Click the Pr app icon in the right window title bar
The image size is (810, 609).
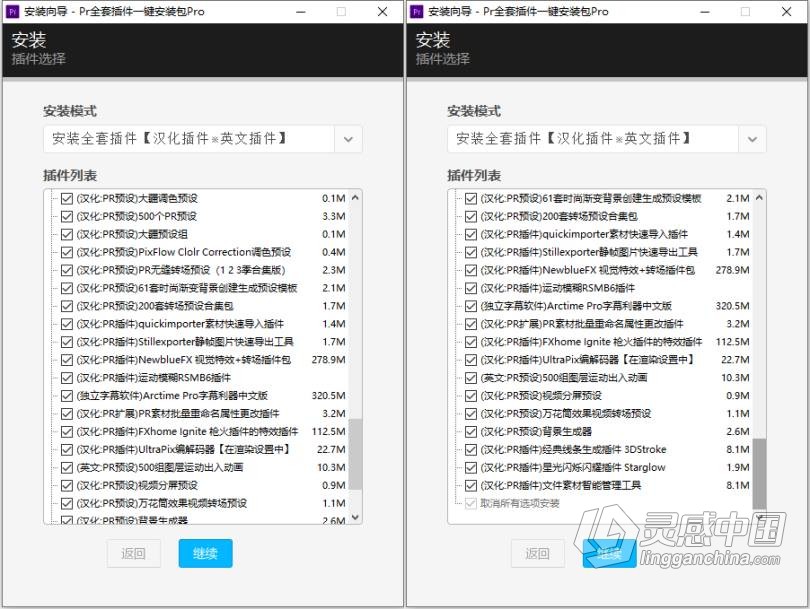click(417, 11)
